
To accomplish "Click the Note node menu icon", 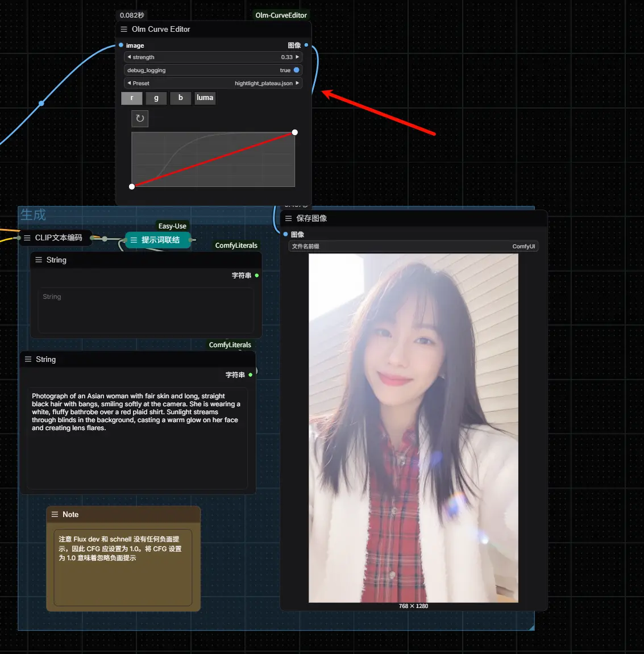I will coord(55,514).
